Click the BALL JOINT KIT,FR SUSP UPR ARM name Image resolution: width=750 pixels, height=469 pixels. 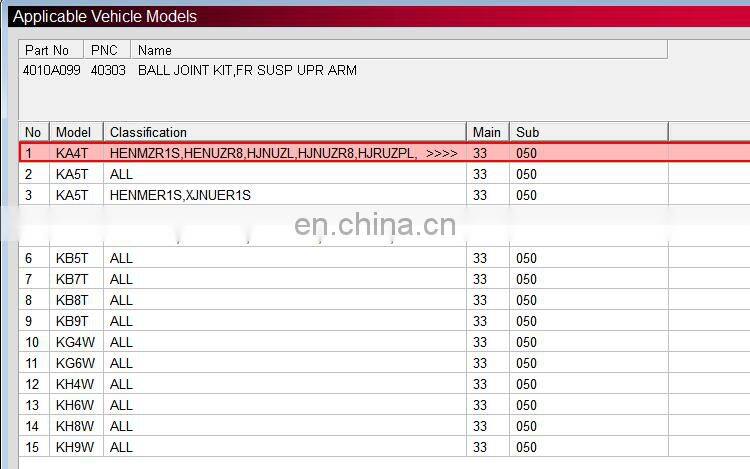tap(247, 70)
